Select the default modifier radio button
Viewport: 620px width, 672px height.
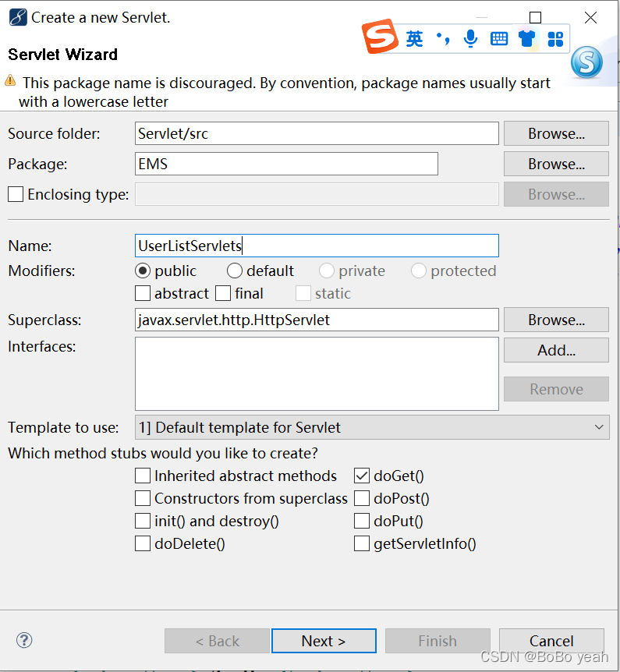pos(235,271)
